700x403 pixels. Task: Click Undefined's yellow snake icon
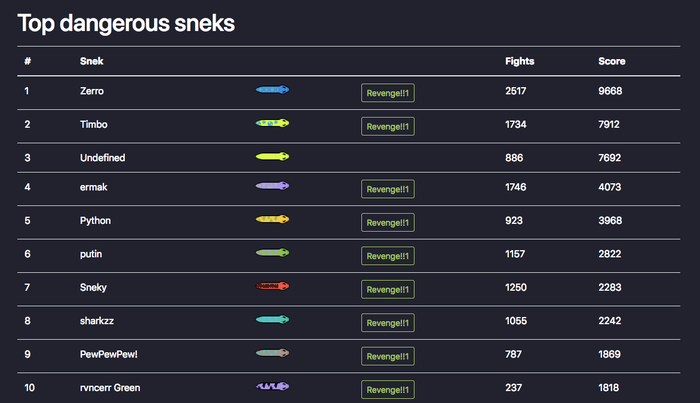(x=273, y=157)
